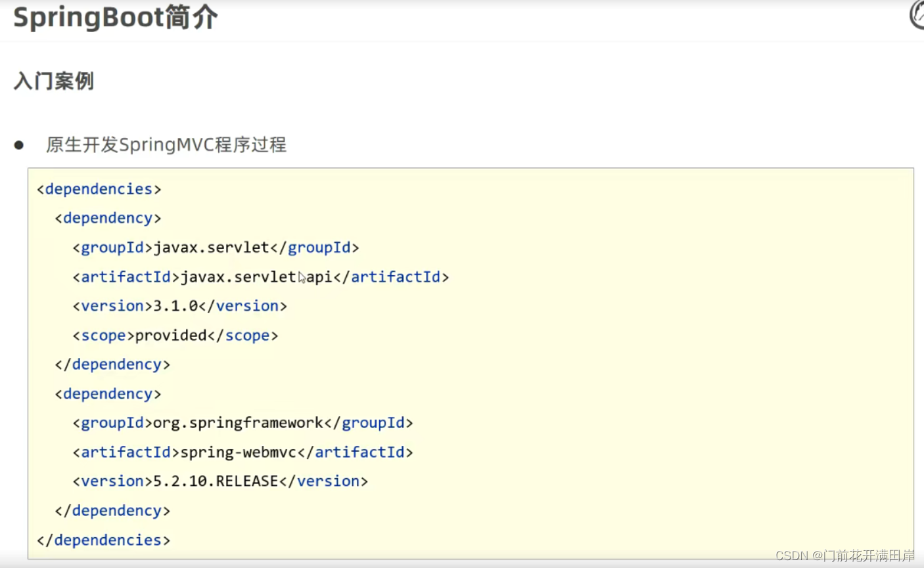Click the "SpringBoot简介" slide heading

coord(115,18)
